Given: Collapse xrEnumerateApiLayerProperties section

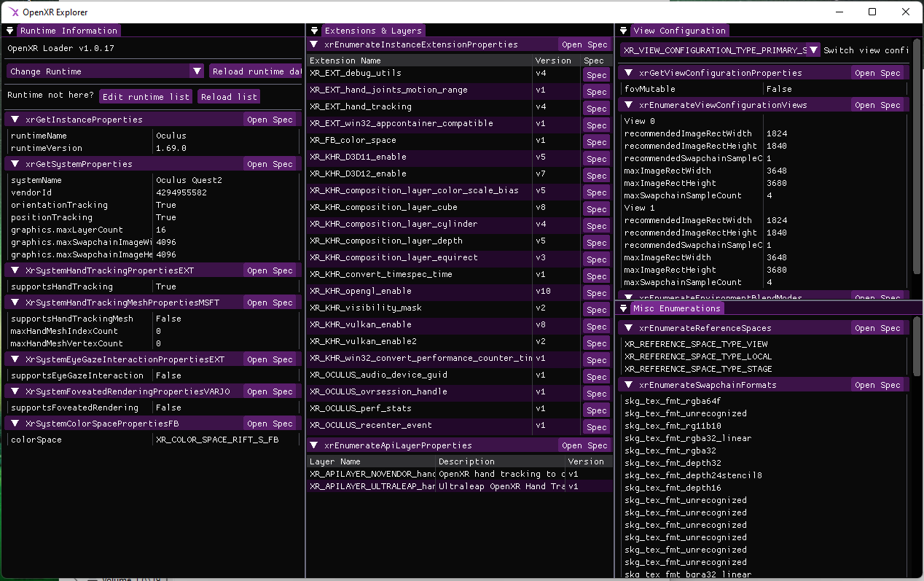Looking at the screenshot, I should [x=314, y=445].
